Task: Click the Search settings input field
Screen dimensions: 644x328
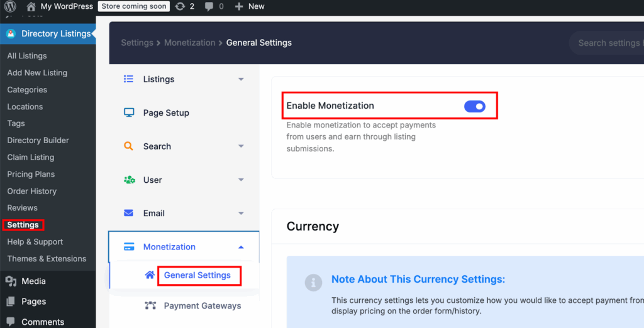Action: coord(608,43)
